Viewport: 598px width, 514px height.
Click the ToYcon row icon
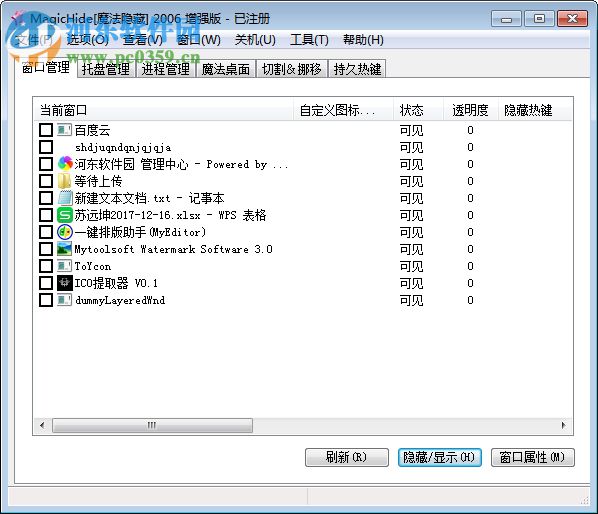point(64,266)
